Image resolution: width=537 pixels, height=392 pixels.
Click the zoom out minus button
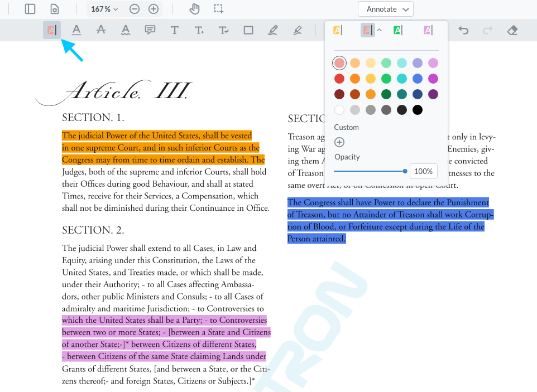pos(135,9)
